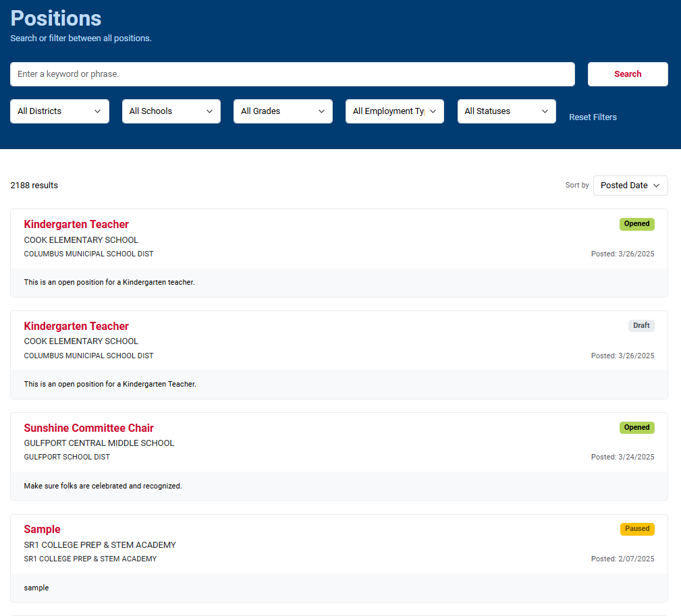This screenshot has height=616, width=681.
Task: Open the Sunshine Committee Chair position
Action: pyautogui.click(x=88, y=428)
